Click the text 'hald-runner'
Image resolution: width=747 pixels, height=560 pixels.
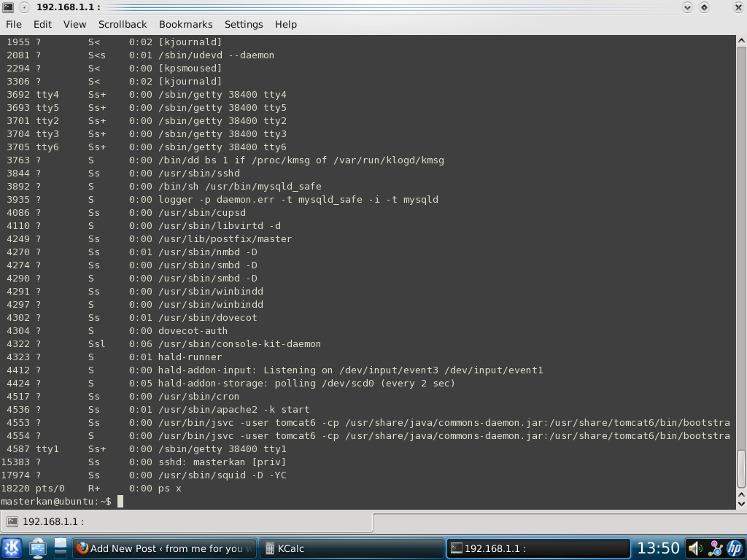(190, 357)
